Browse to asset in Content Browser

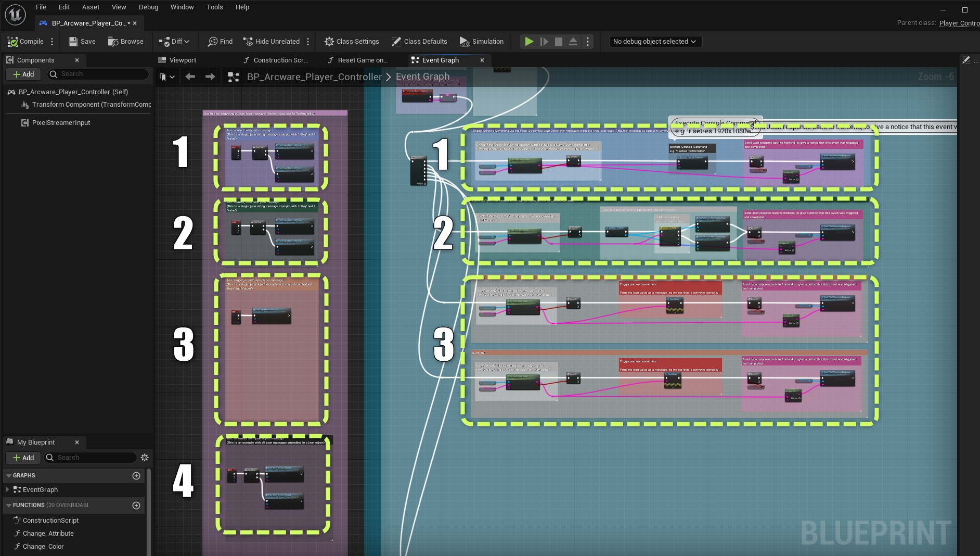pyautogui.click(x=126, y=42)
